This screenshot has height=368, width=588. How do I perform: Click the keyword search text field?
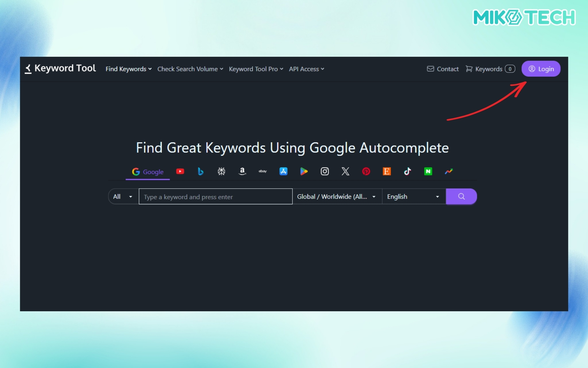(216, 197)
